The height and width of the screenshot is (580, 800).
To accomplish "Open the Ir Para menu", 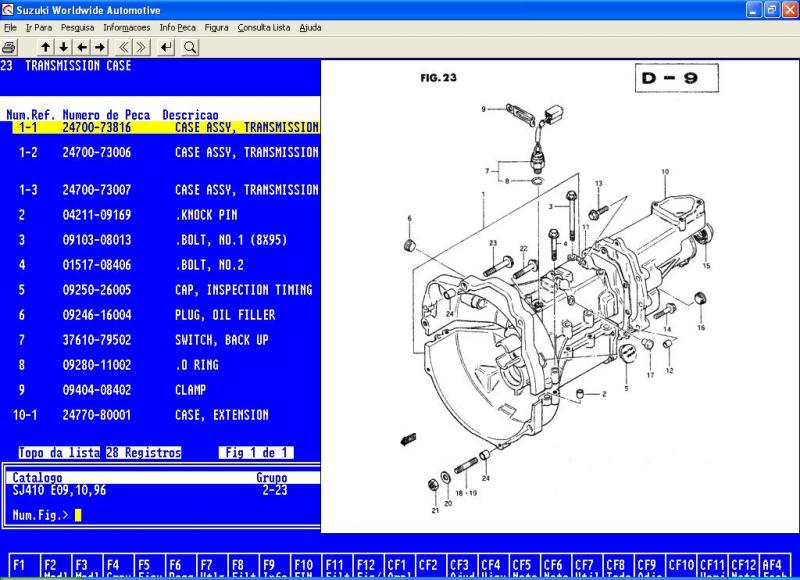I will click(x=39, y=28).
